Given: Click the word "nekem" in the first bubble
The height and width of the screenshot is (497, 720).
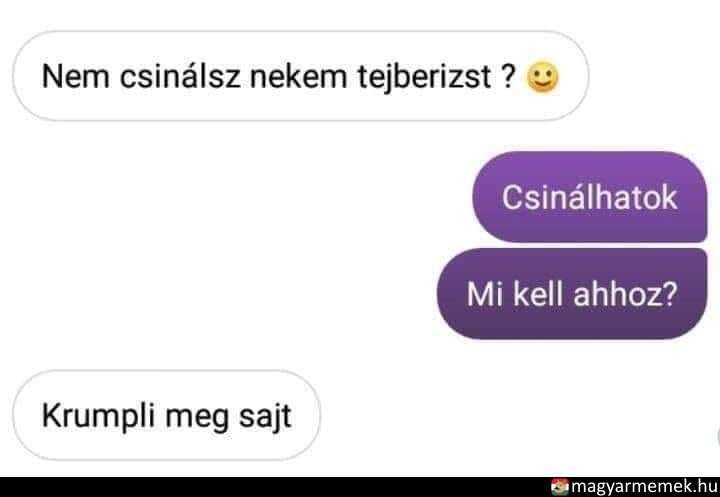Looking at the screenshot, I should pos(298,77).
